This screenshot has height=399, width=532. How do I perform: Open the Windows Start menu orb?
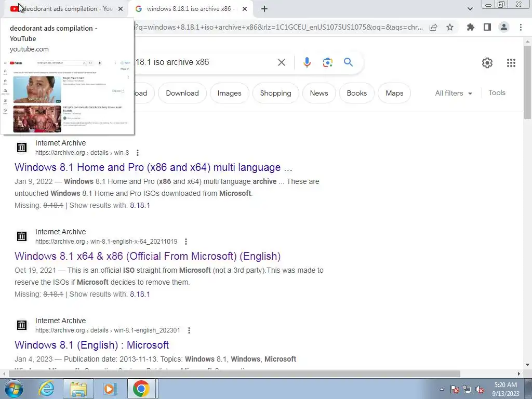click(x=14, y=389)
